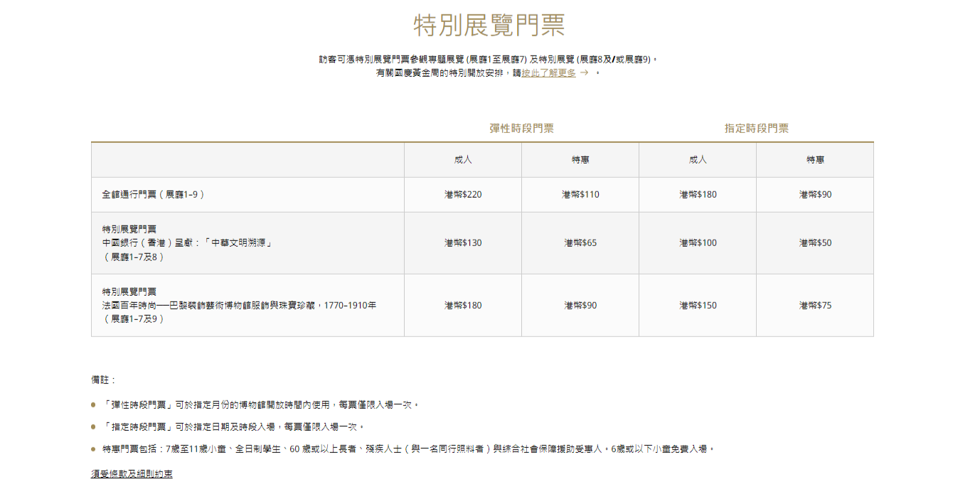Screen dimensions: 980x492
Task: Click the 港幣$65 price cell
Action: coord(580,243)
